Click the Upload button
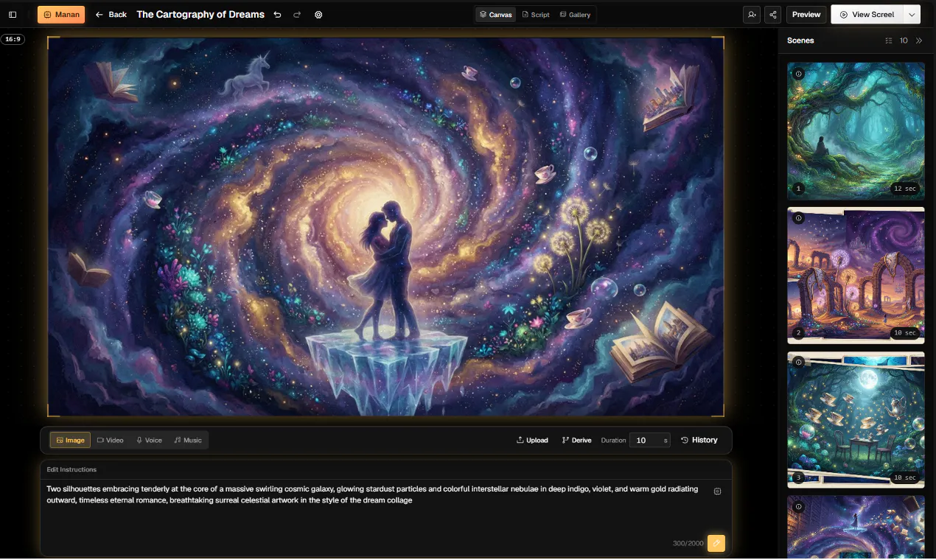This screenshot has width=936, height=560. (x=532, y=440)
